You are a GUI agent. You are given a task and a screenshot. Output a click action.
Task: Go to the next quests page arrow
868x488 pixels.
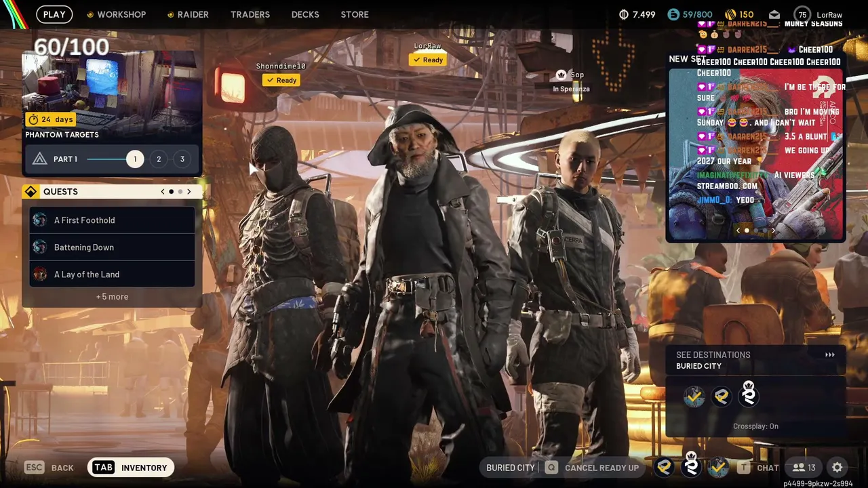189,192
